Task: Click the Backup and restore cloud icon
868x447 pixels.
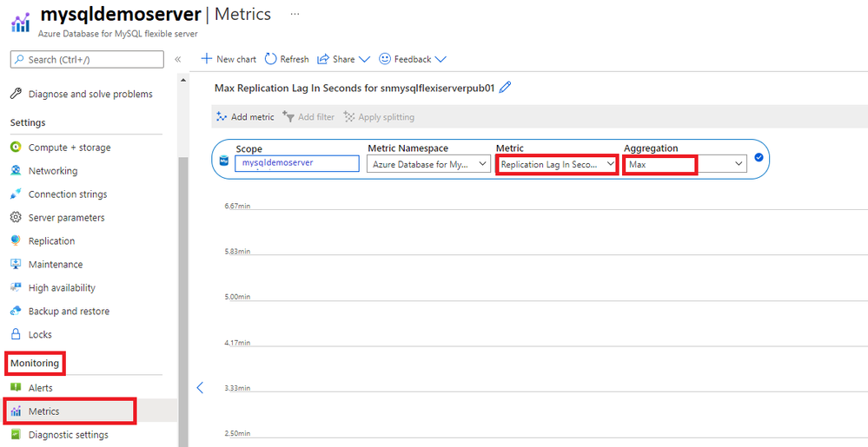Action: [x=16, y=311]
